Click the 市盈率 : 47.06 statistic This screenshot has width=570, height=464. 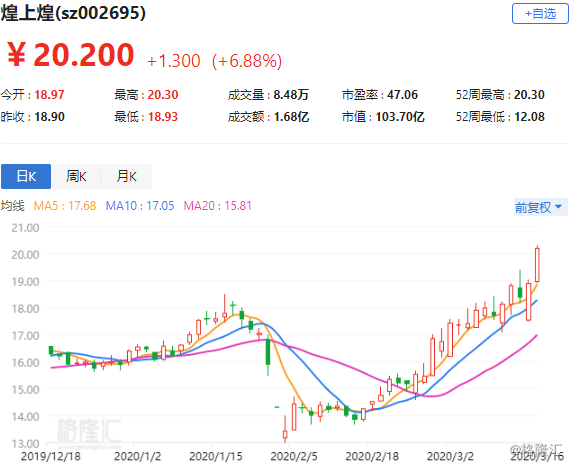pyautogui.click(x=380, y=95)
